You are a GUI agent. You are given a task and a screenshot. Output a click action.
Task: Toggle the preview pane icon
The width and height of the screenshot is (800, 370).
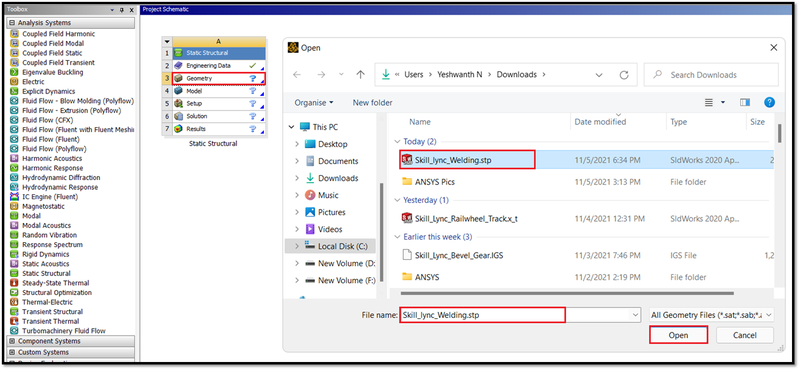click(x=745, y=103)
